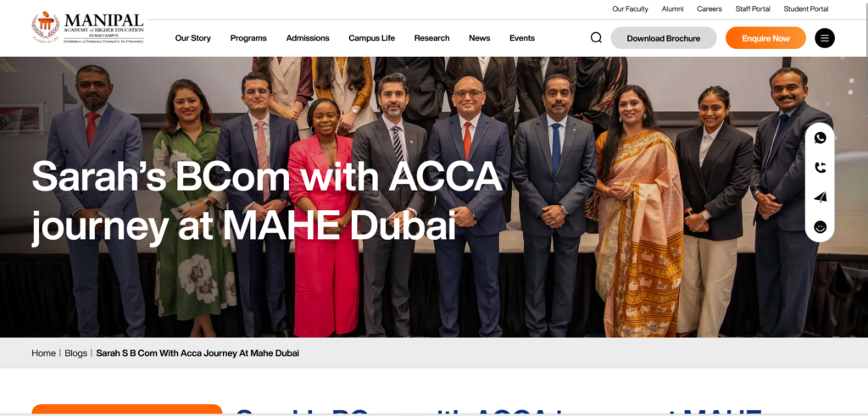Viewport: 868px width, 416px height.
Task: Click the WhatsApp chat icon
Action: click(x=820, y=138)
